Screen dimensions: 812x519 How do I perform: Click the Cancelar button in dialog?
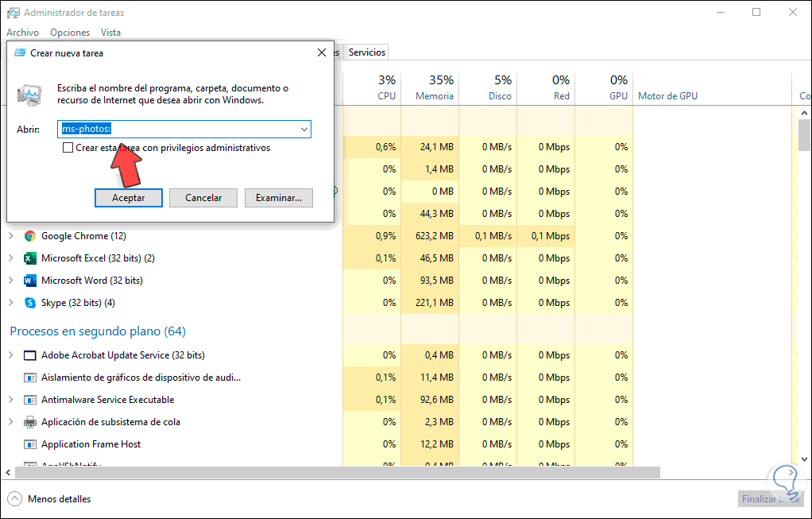click(x=203, y=198)
